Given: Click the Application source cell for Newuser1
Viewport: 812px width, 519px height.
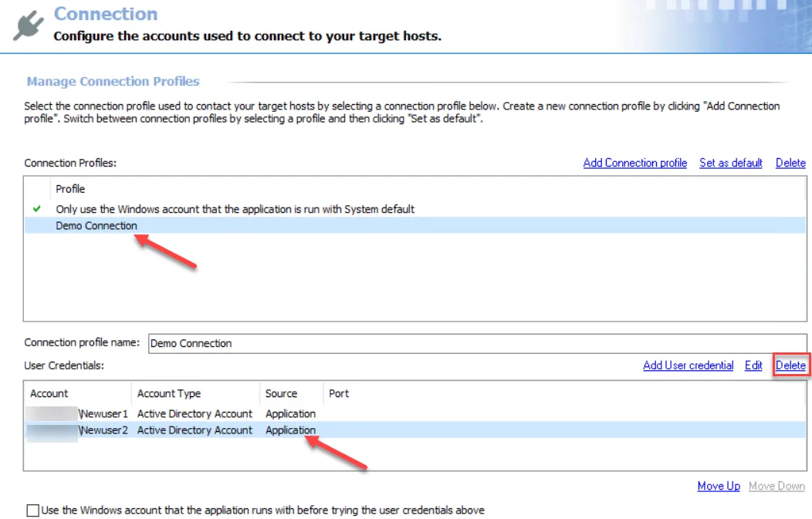Looking at the screenshot, I should [x=290, y=413].
